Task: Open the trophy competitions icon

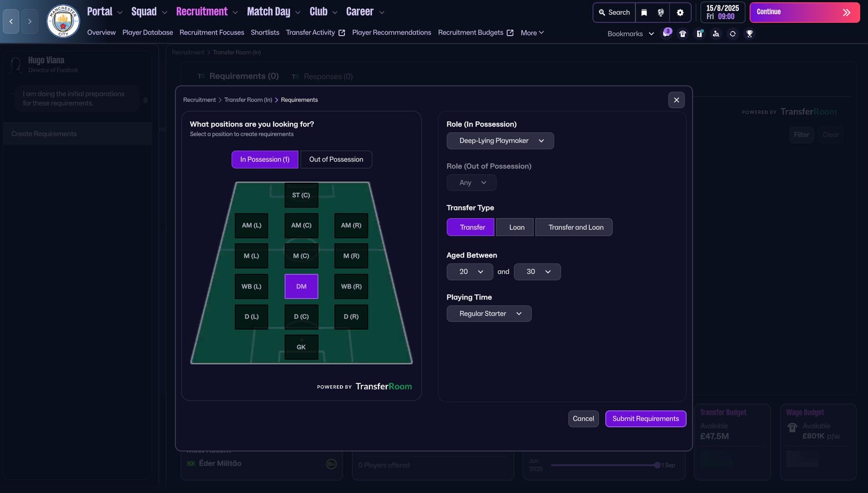Action: pos(750,34)
